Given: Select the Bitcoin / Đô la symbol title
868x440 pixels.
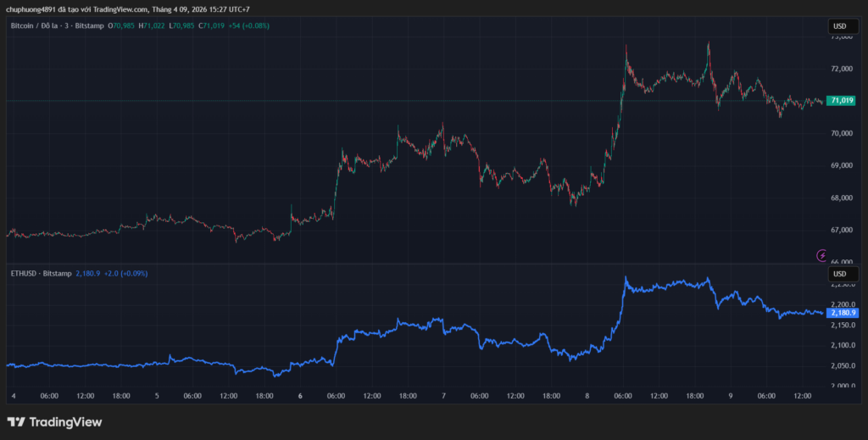Looking at the screenshot, I should (x=34, y=26).
